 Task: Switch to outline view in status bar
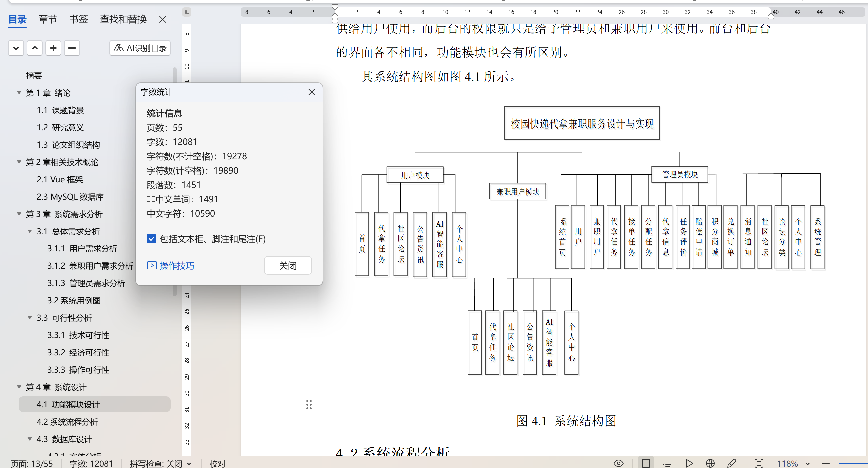point(667,463)
